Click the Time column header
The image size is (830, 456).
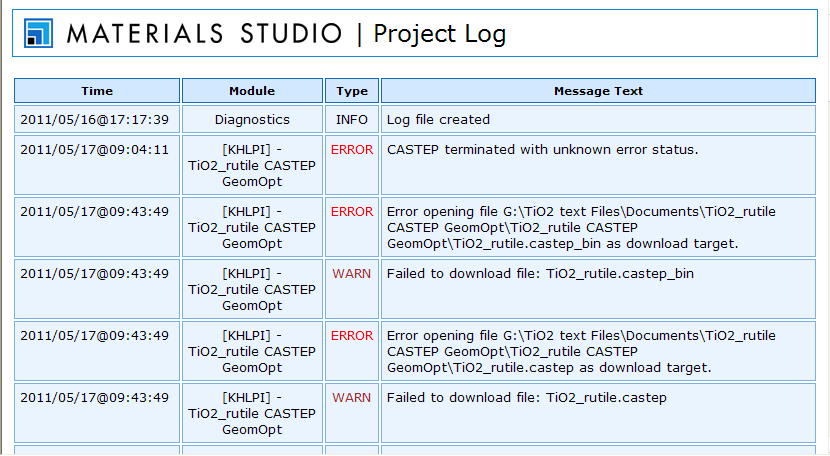pyautogui.click(x=97, y=91)
